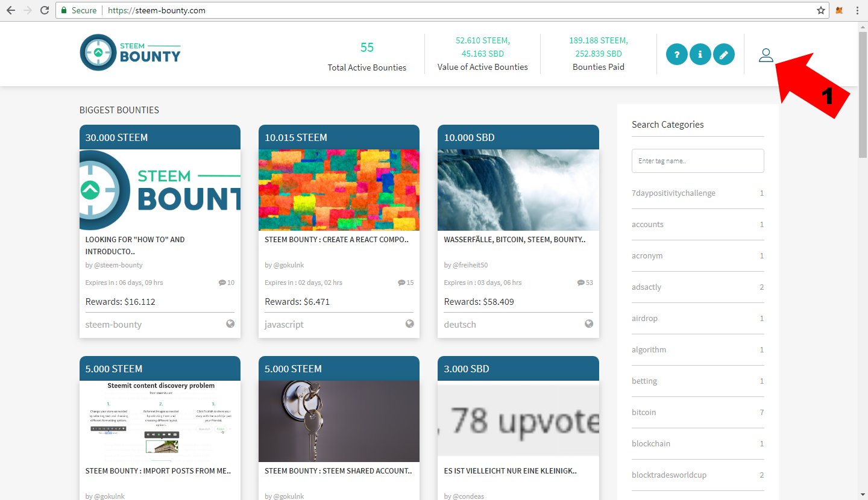This screenshot has height=500, width=868.
Task: Click Rewards: $58.409 text
Action: click(479, 302)
